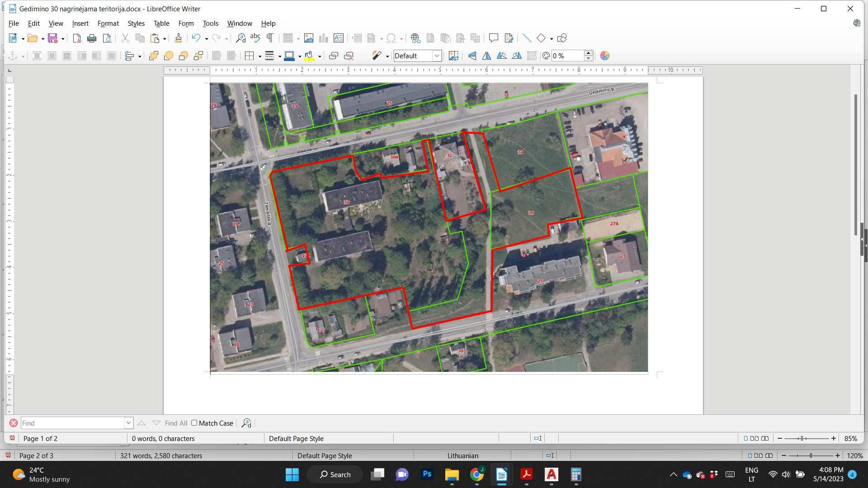Open the image mode Default dropdown
868x488 pixels.
click(x=437, y=56)
